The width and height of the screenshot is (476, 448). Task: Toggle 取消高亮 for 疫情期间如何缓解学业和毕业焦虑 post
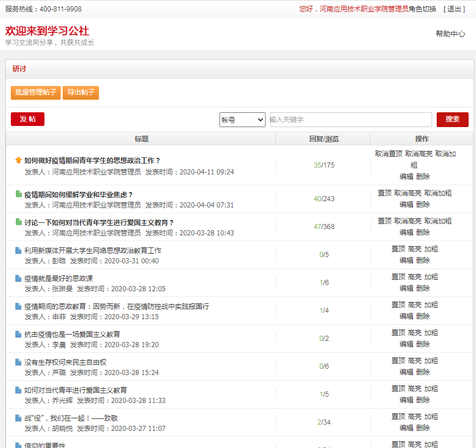point(408,193)
